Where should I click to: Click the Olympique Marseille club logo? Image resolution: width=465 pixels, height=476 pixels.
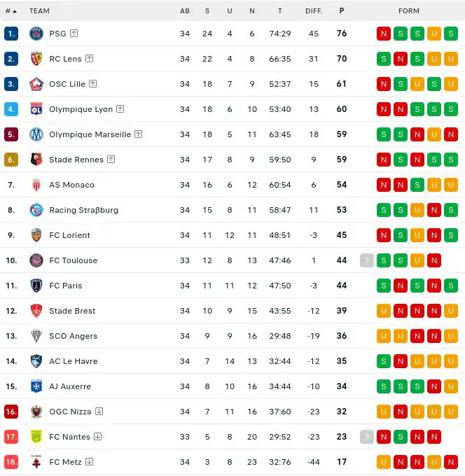[x=36, y=134]
